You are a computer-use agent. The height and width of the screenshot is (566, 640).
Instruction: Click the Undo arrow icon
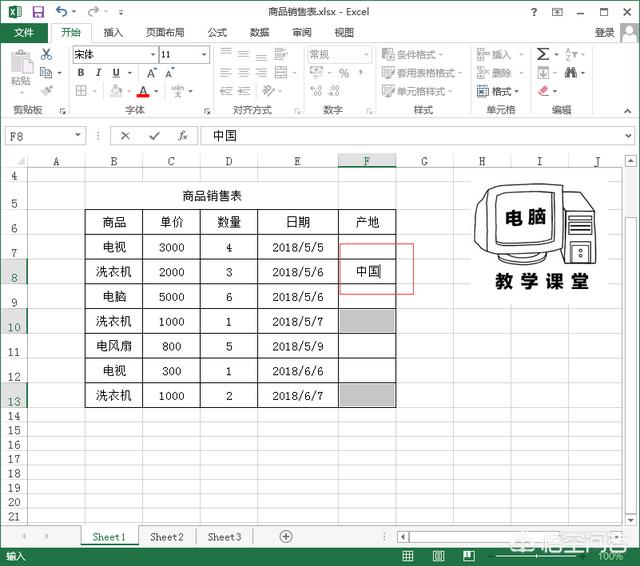62,11
